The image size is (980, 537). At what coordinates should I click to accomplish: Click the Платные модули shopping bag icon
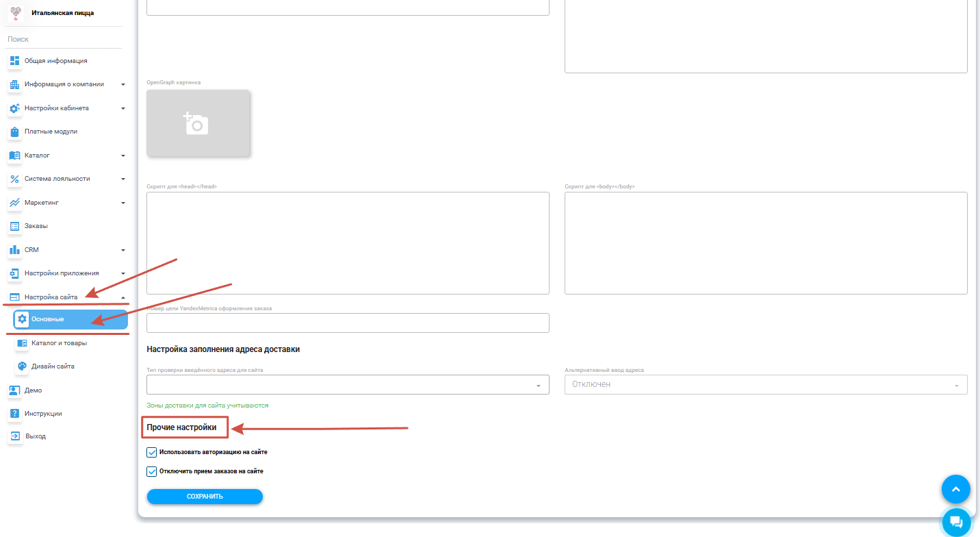coord(14,132)
